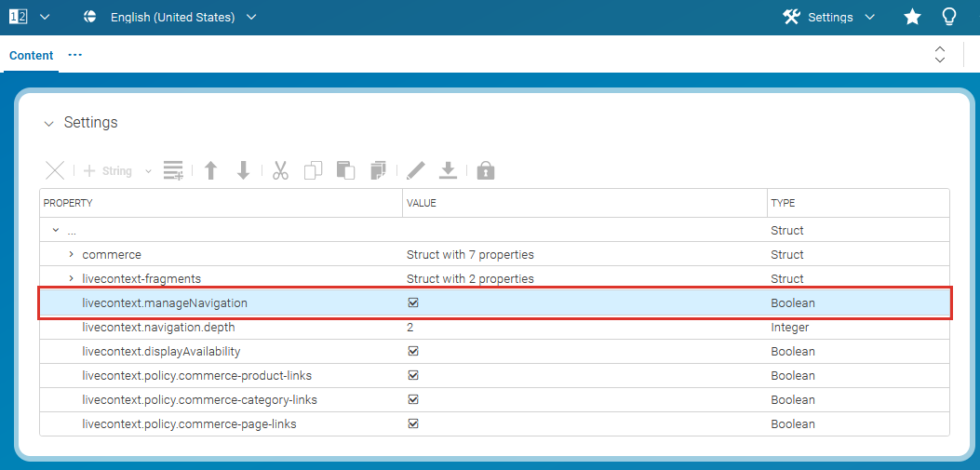Click the star bookmark icon
Viewport: 980px width, 470px height.
click(x=912, y=18)
